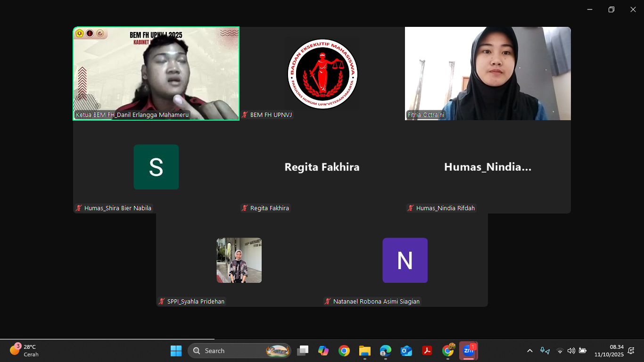Screen dimensions: 644x362
Task: Expand the system tray hidden icons chevron
Action: (x=529, y=351)
